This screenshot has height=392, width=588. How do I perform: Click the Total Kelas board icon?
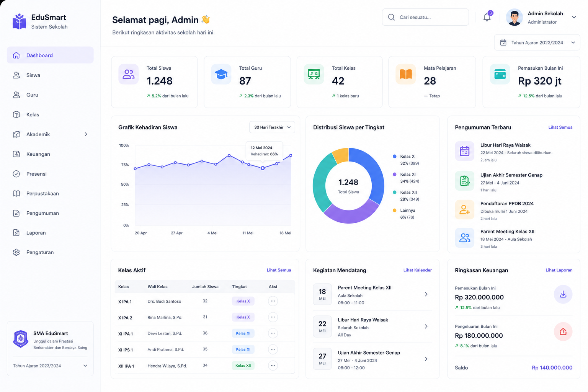[314, 74]
